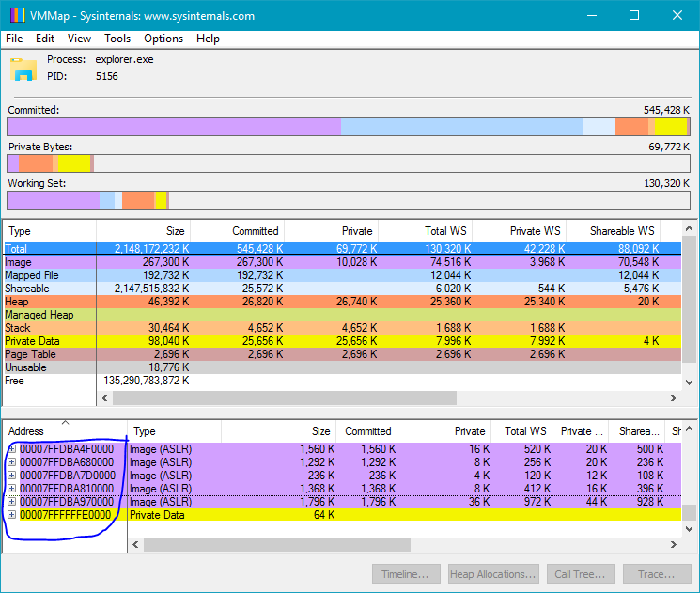The width and height of the screenshot is (700, 593).
Task: Sort summary by Committed column header
Action: [237, 231]
